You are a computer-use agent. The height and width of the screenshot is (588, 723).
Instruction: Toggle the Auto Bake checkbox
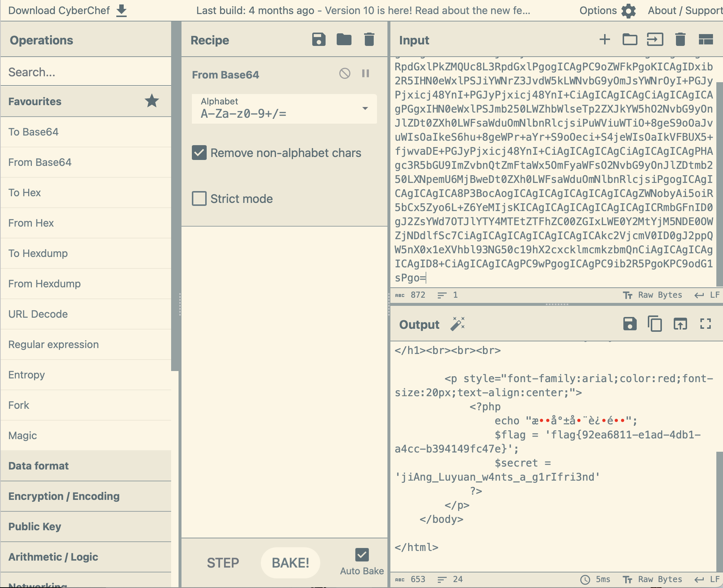point(362,555)
